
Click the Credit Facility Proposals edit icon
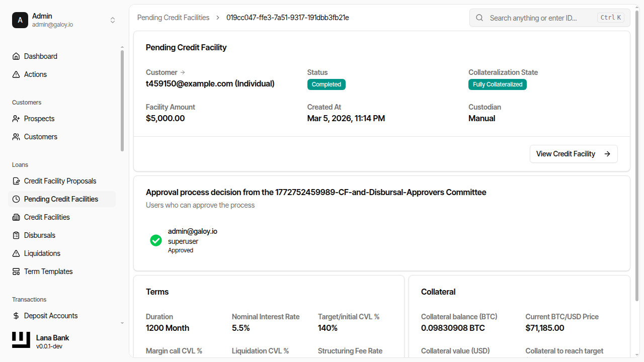pos(16,181)
